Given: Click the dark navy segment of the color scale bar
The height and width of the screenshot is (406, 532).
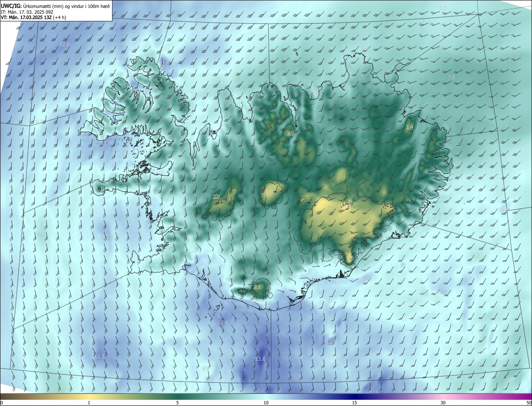Looking at the screenshot, I should (x=355, y=397).
